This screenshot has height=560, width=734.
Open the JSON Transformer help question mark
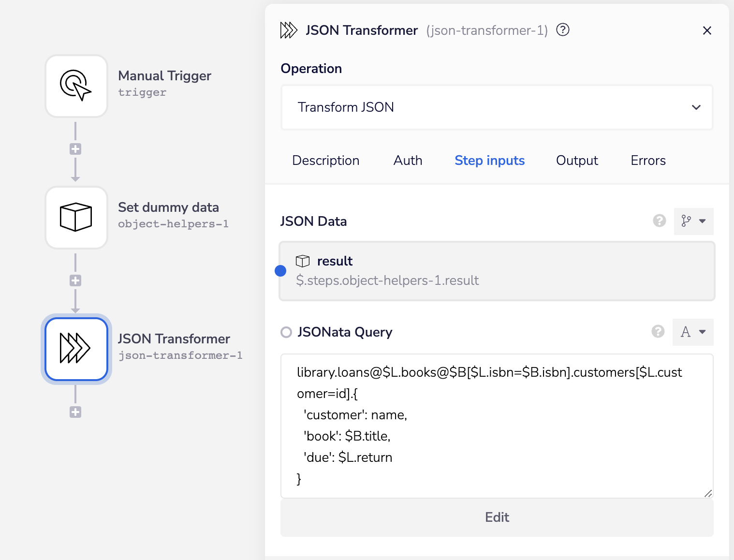[x=562, y=30]
